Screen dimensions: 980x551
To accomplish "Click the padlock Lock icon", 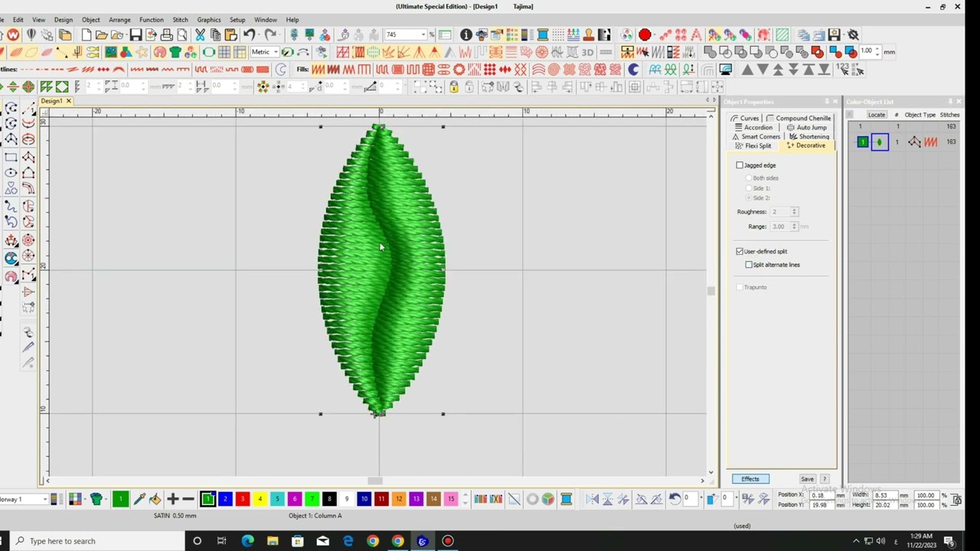I will (453, 87).
